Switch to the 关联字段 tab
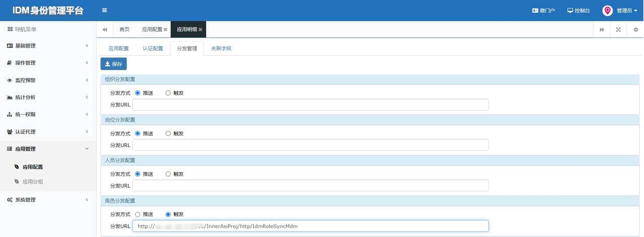 tap(221, 49)
